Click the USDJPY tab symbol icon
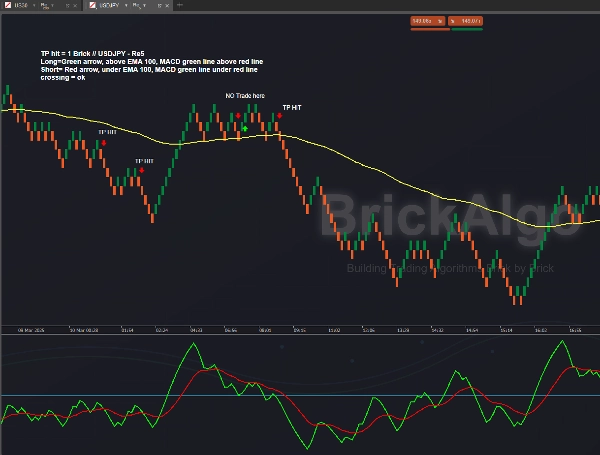The width and height of the screenshot is (600, 455). click(93, 6)
